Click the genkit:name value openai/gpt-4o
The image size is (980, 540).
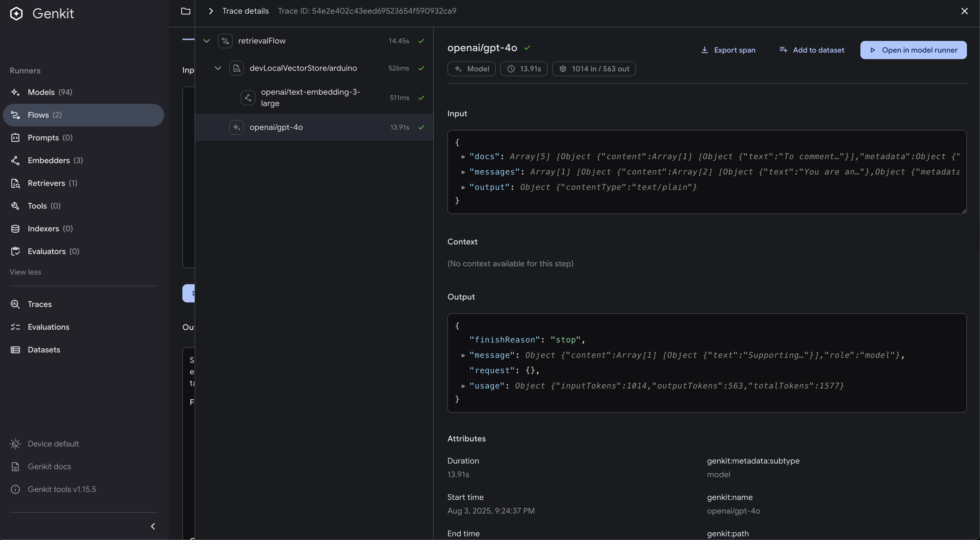(733, 511)
